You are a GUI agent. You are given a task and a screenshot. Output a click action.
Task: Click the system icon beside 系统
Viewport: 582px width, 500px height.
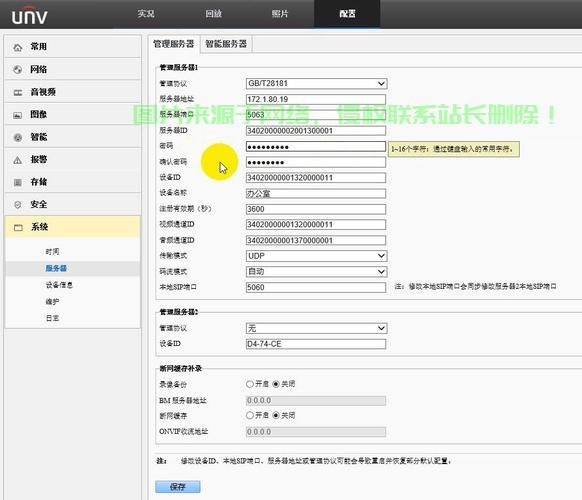point(18,227)
